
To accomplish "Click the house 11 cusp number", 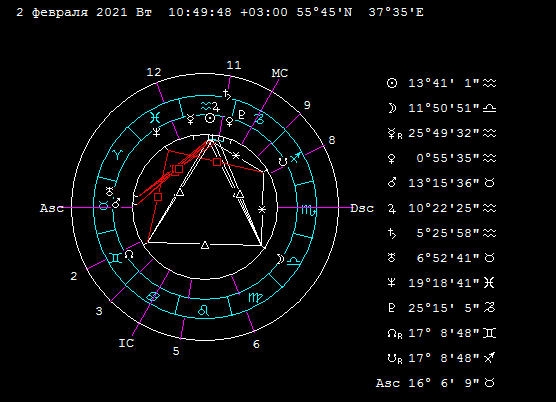I will coord(234,65).
